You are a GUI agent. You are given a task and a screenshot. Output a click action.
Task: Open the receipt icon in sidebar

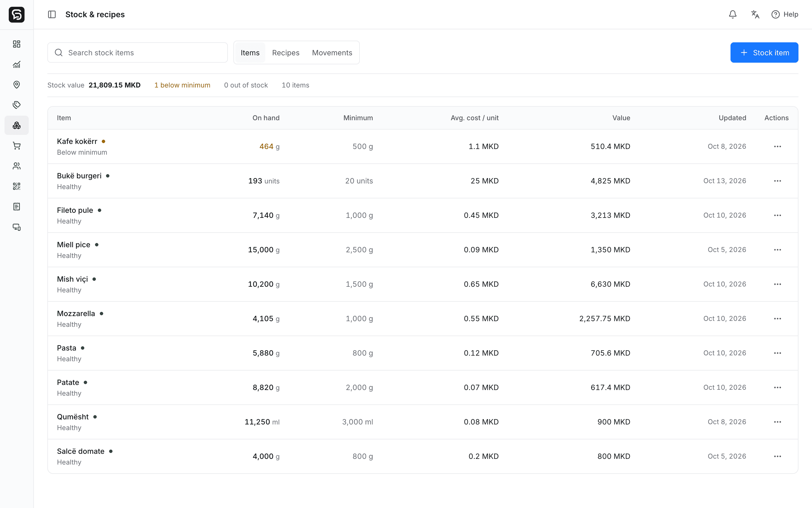tap(16, 207)
